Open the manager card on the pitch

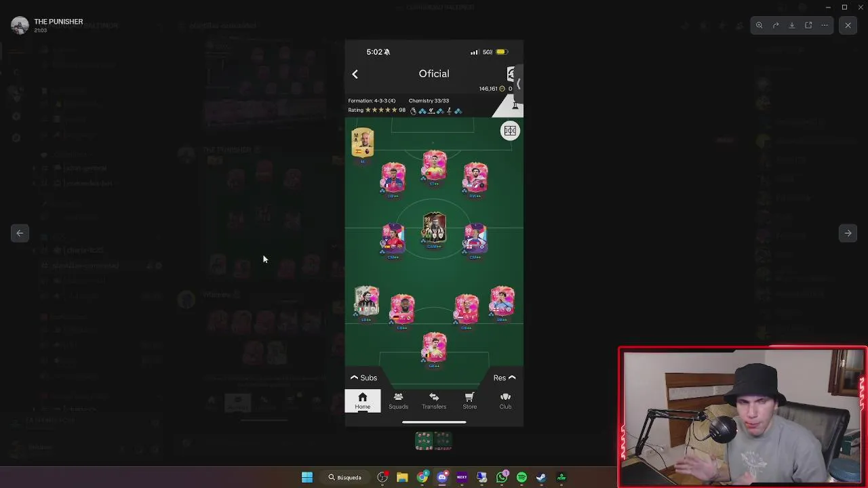point(363,143)
